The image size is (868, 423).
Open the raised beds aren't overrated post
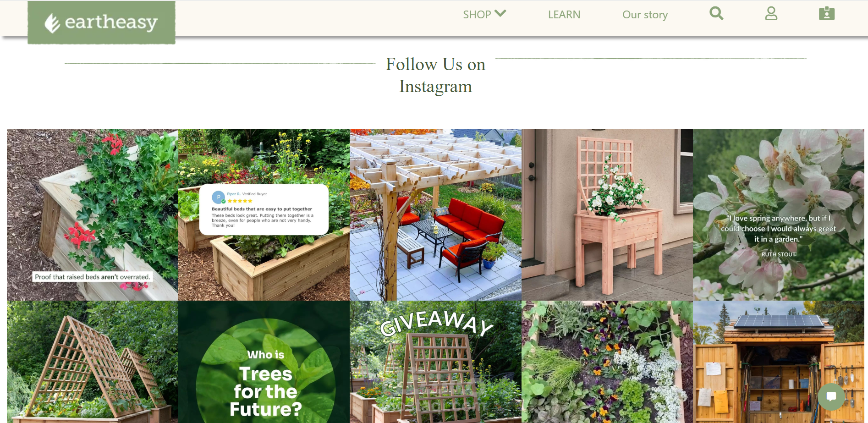[x=93, y=215]
